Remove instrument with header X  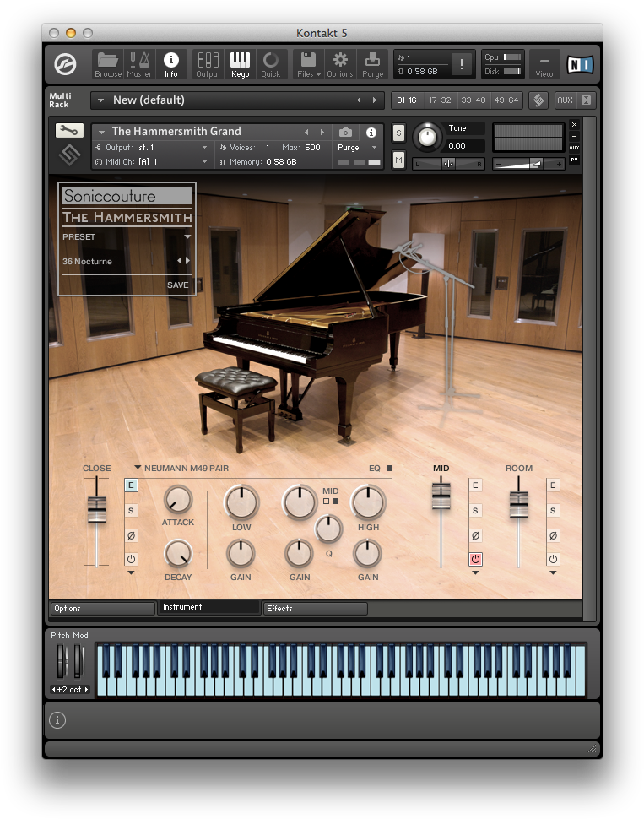pyautogui.click(x=574, y=125)
